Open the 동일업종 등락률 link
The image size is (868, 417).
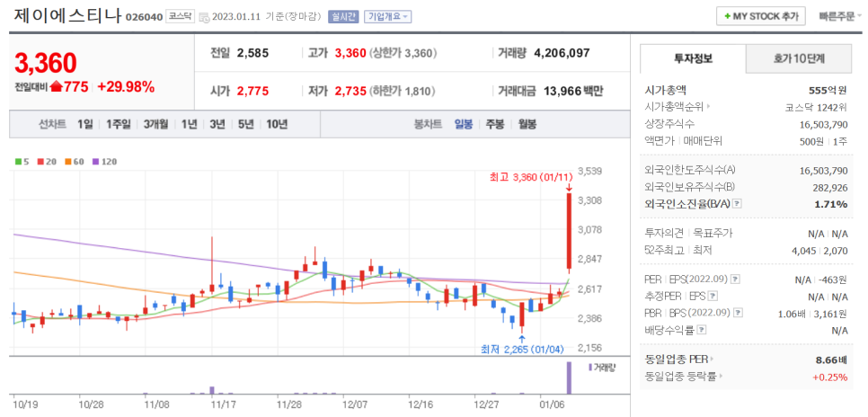click(x=684, y=377)
